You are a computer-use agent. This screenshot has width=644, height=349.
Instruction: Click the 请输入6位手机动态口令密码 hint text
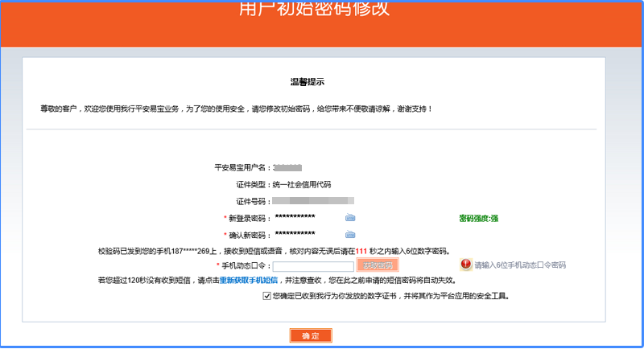coord(520,265)
